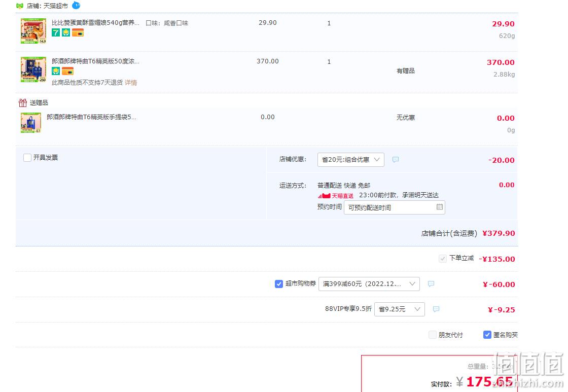Image resolution: width=568 pixels, height=392 pixels.
Task: Uncheck the 匿名购买 anonymous purchase checkbox
Action: [x=487, y=335]
